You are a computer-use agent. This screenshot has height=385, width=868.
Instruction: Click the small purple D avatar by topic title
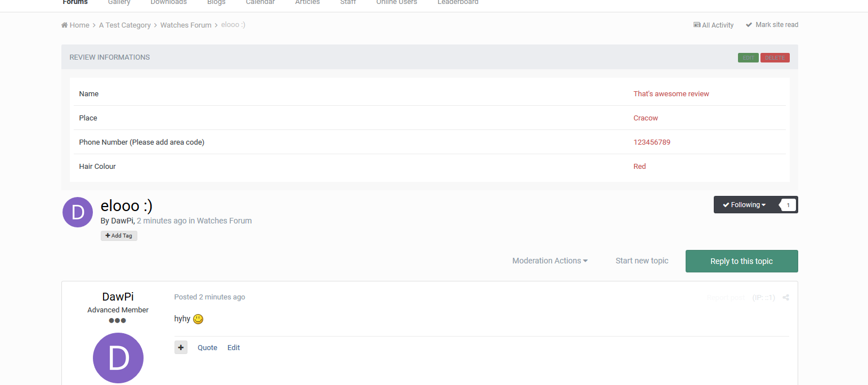78,212
